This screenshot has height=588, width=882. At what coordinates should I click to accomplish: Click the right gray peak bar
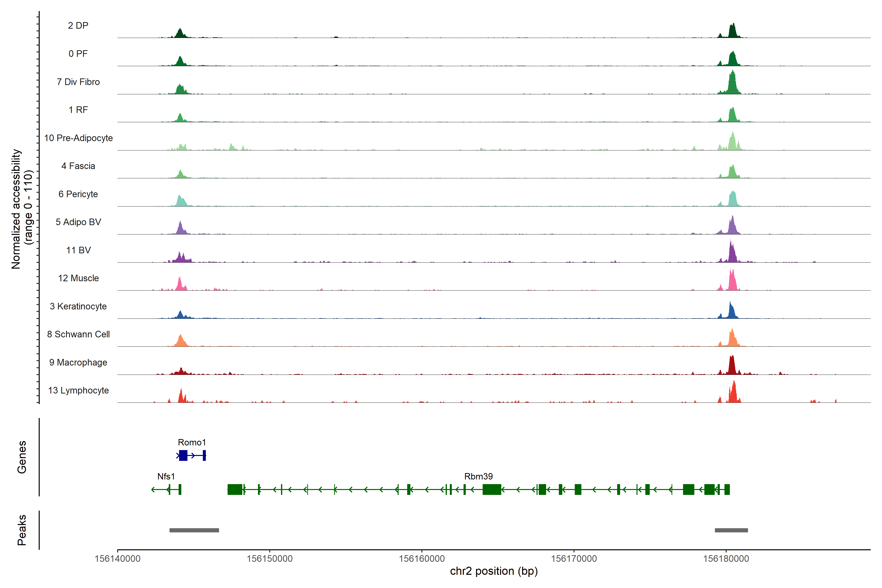(731, 530)
